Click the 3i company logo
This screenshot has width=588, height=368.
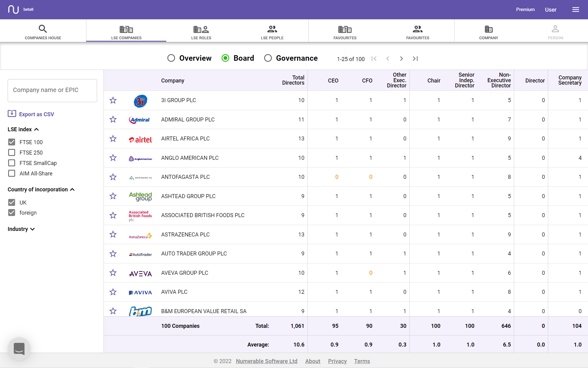141,101
